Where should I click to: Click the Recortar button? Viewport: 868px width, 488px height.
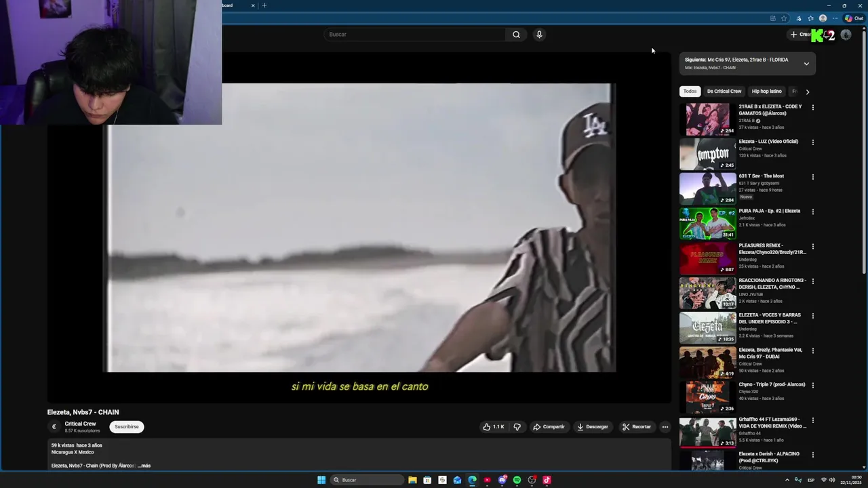pyautogui.click(x=636, y=426)
